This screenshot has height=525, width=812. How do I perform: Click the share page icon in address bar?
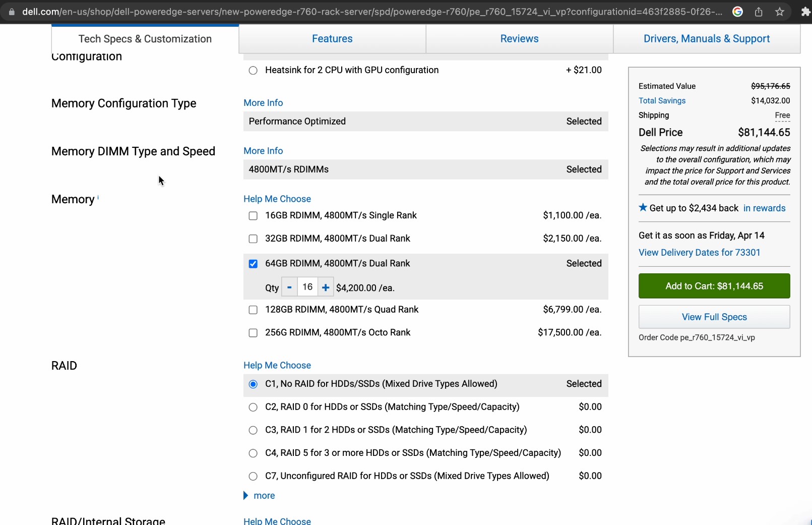759,12
